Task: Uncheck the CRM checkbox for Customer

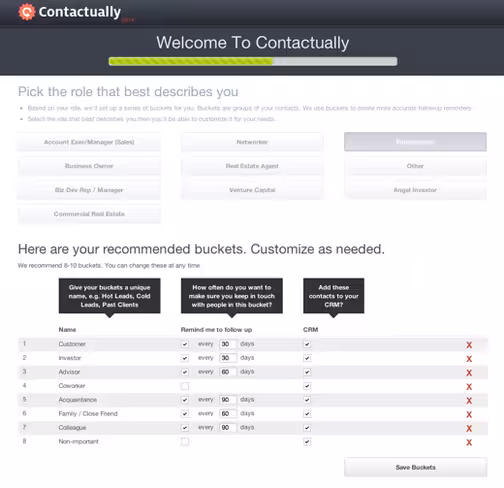Action: click(307, 344)
